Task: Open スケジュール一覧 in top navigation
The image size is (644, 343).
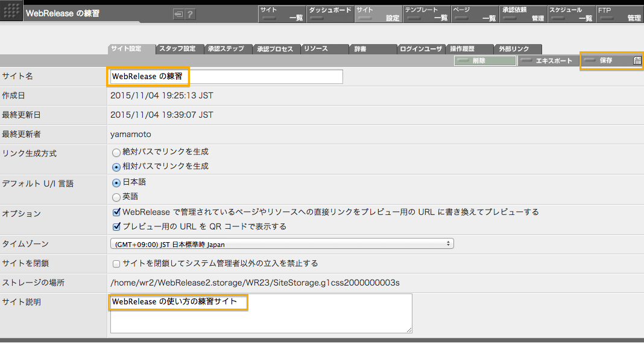Action: (x=571, y=14)
